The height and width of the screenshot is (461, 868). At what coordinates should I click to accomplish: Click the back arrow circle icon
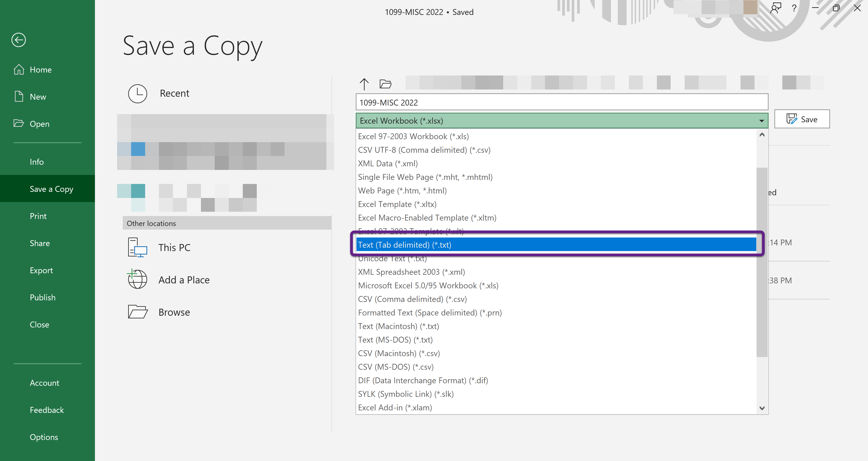click(19, 40)
